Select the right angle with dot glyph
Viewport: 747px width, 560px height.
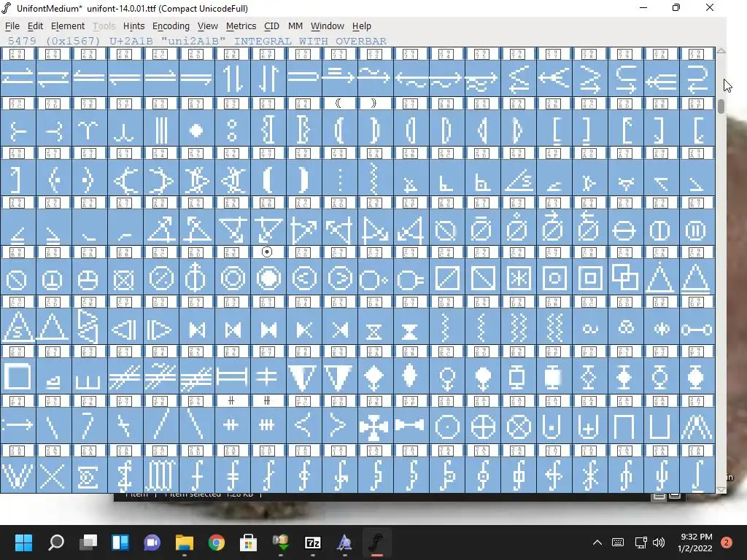483,179
